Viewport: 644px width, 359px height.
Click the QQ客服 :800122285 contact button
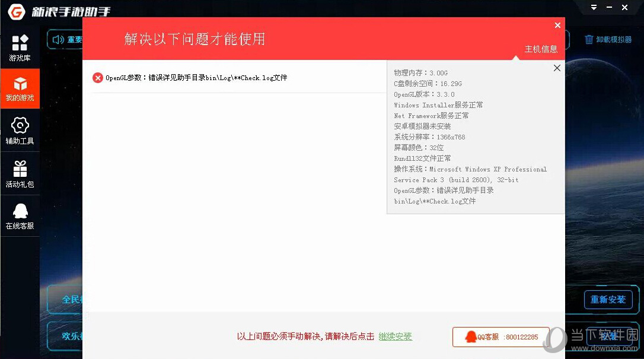[500, 336]
